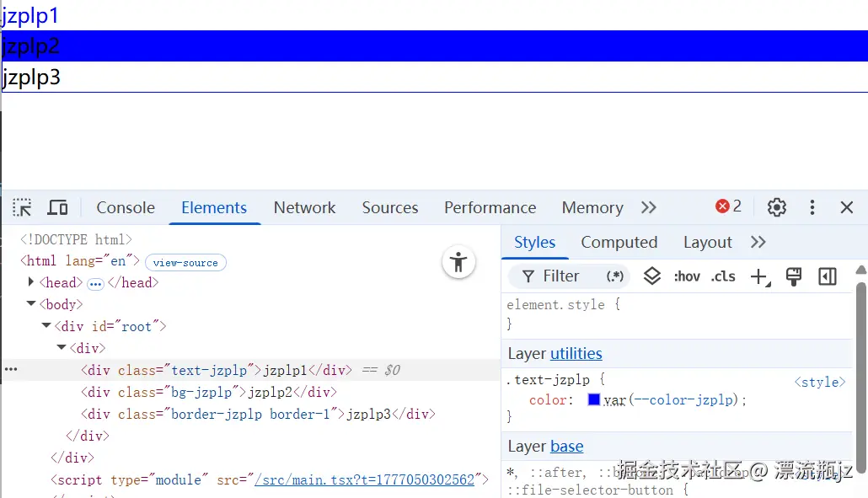Open the Sources tab
Screen dimensions: 868x498
coord(390,207)
